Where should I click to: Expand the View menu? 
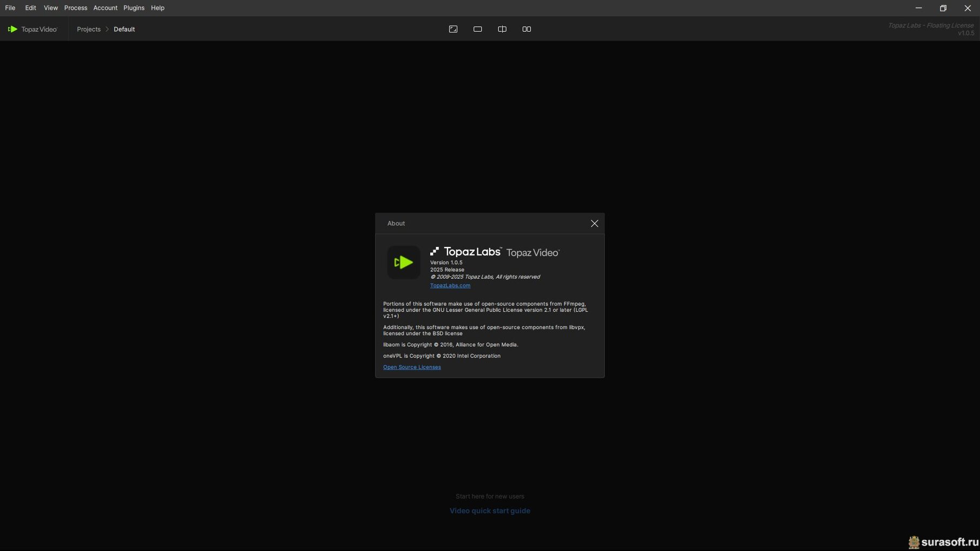51,8
